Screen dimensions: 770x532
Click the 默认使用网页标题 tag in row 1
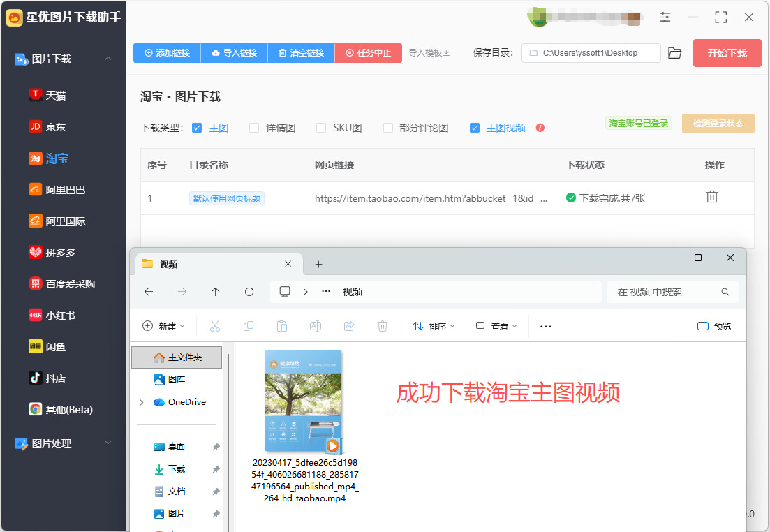coord(226,198)
